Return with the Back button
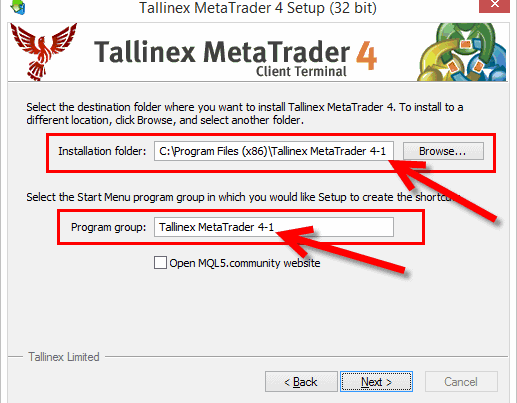The width and height of the screenshot is (517, 403). click(301, 381)
